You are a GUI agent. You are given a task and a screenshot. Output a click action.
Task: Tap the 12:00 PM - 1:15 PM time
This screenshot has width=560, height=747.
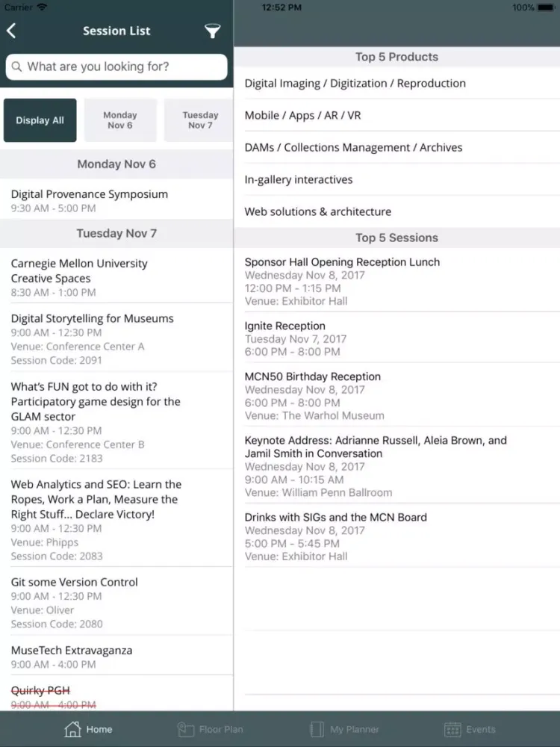point(293,288)
